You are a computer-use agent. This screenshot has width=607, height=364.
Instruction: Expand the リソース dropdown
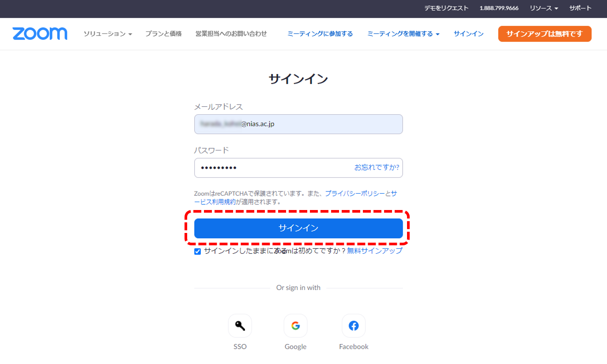pyautogui.click(x=544, y=8)
